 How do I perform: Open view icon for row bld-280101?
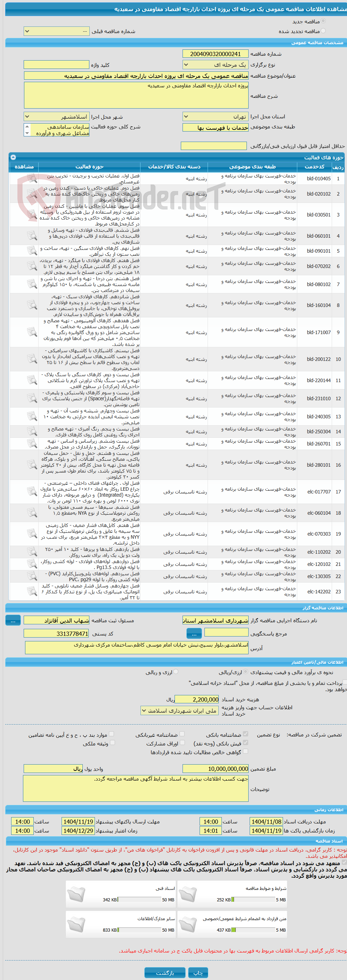pos(32,465)
